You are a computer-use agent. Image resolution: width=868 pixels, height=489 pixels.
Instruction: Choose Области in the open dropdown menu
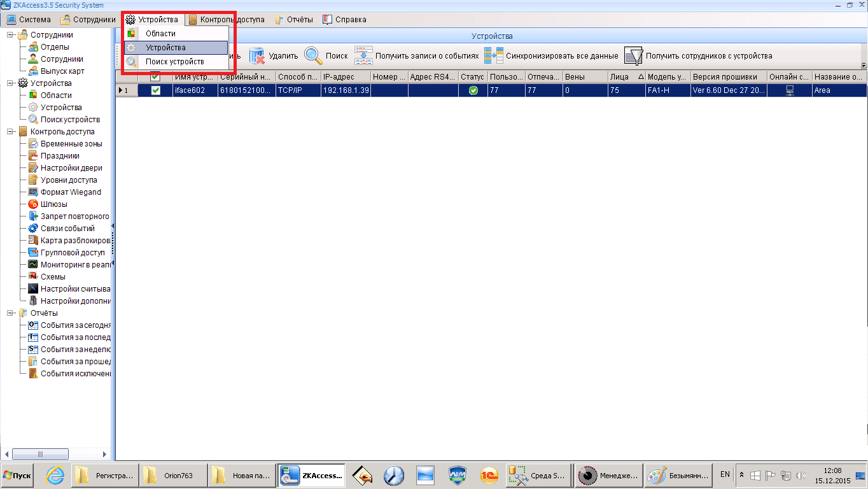tap(160, 34)
